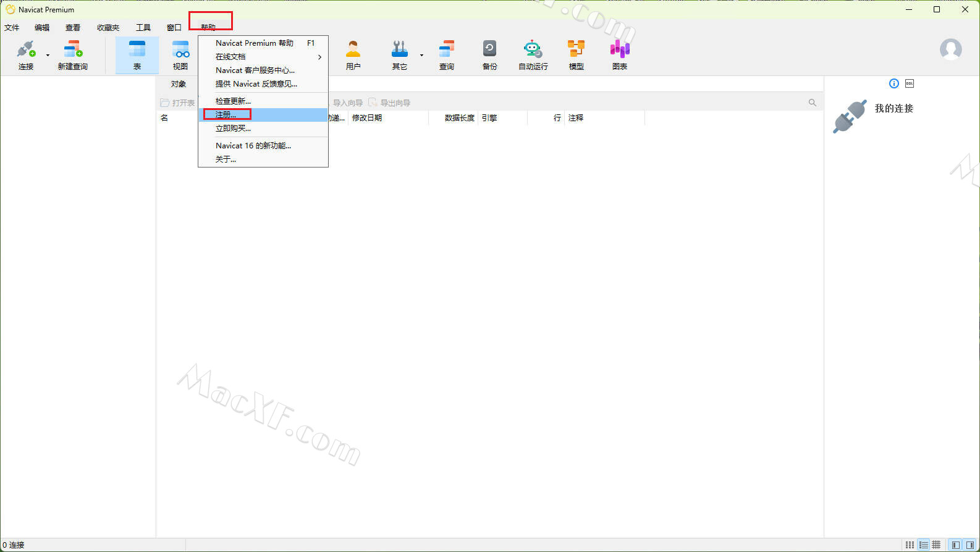This screenshot has height=552, width=980.
Task: Open the 工具 menu
Action: point(143,27)
